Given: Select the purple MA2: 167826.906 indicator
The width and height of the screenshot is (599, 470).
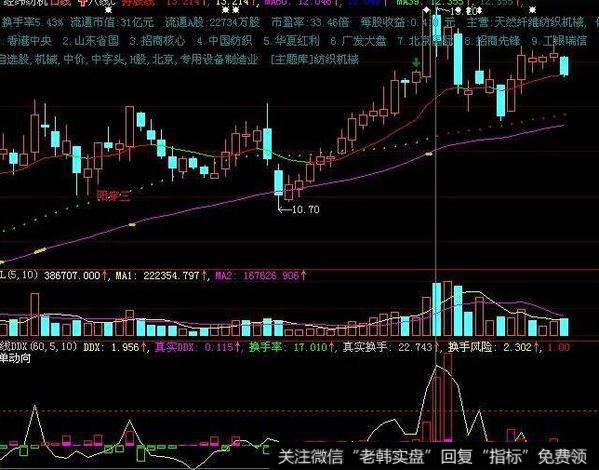Looking at the screenshot, I should click(x=257, y=275).
